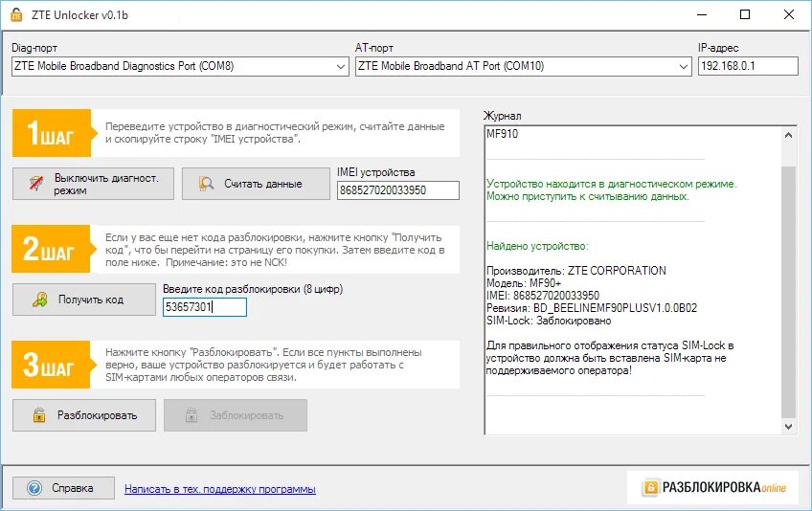
Task: Click the SIM-Lock: Заблокировано journal line
Action: [549, 321]
